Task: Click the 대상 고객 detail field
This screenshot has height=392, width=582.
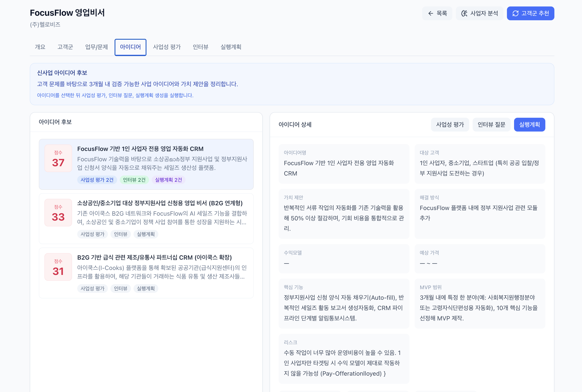Action: (x=480, y=164)
